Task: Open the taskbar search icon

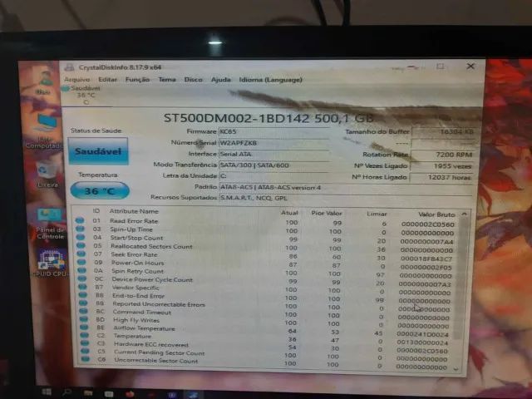Action: click(x=66, y=392)
